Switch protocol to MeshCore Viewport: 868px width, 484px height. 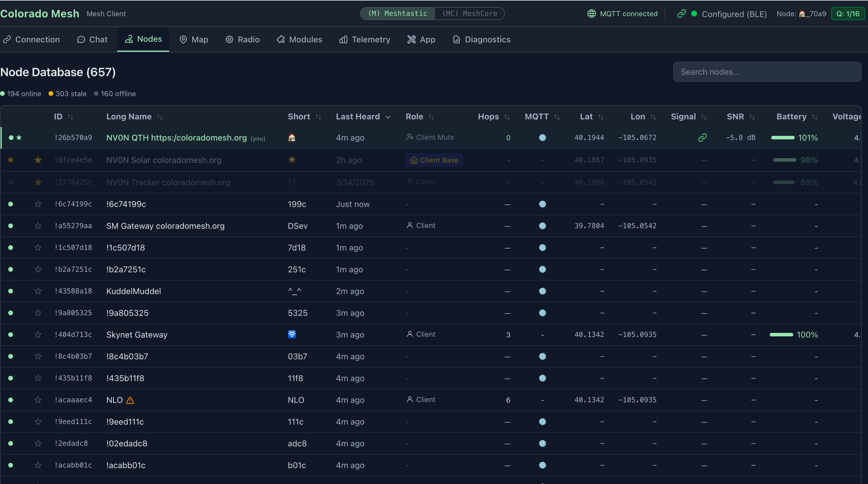[x=469, y=14]
